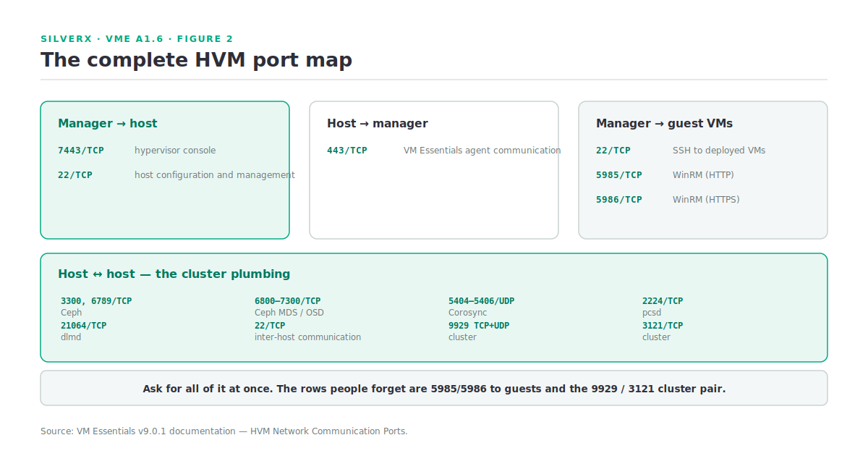
Task: Click the 'dlmd' label
Action: [71, 337]
